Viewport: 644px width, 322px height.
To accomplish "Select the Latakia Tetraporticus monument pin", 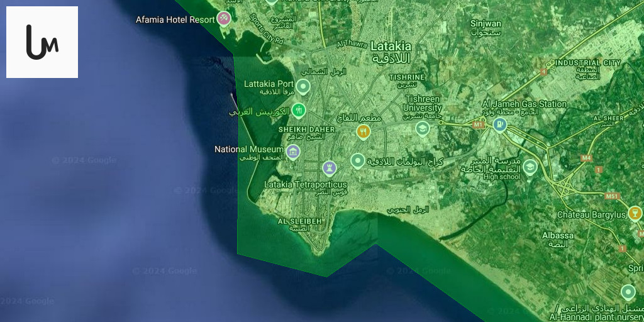I will [330, 167].
